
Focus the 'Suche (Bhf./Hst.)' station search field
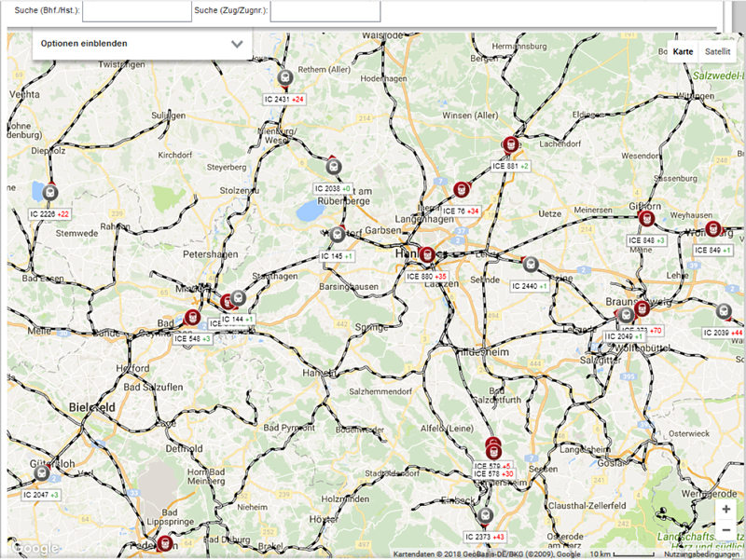coord(136,11)
